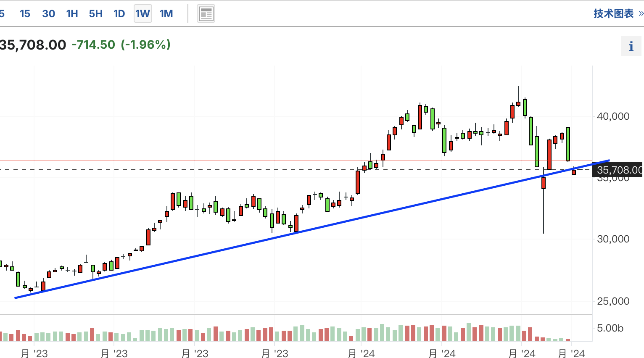Click the last price 35,708.00 heading
This screenshot has height=358, width=644.
click(33, 45)
